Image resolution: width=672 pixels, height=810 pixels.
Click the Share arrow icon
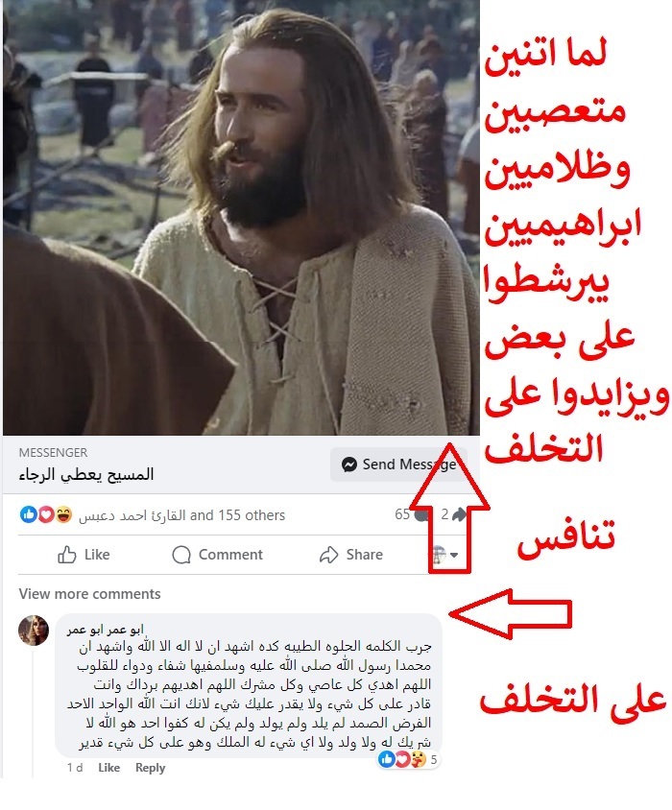click(x=328, y=555)
